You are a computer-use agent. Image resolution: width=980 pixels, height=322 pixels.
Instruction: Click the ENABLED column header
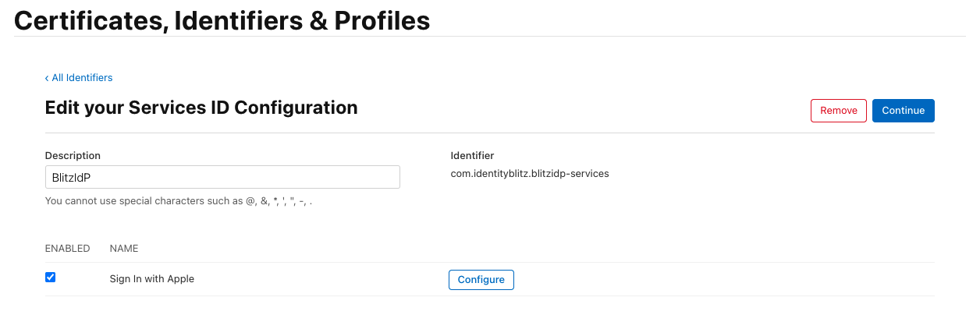click(68, 249)
